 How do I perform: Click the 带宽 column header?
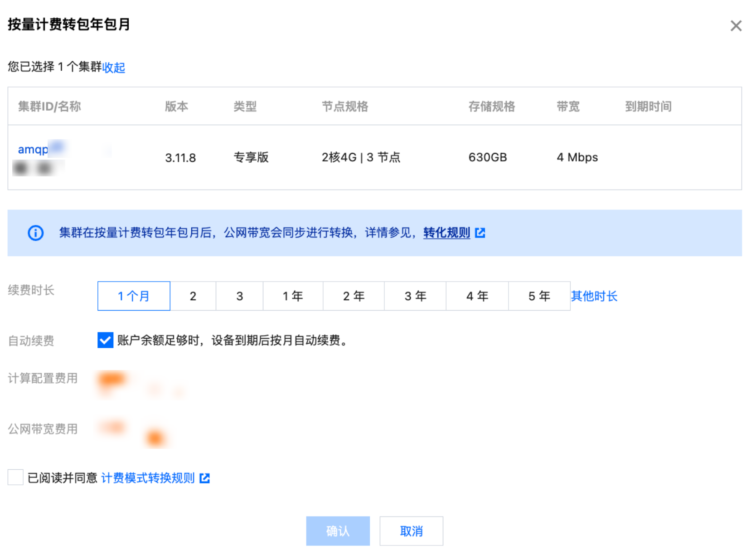(568, 107)
